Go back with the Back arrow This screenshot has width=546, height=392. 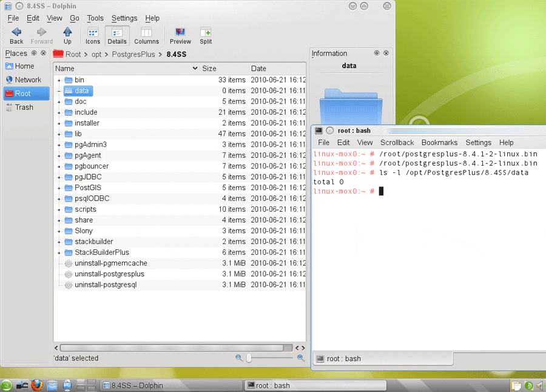pos(16,36)
